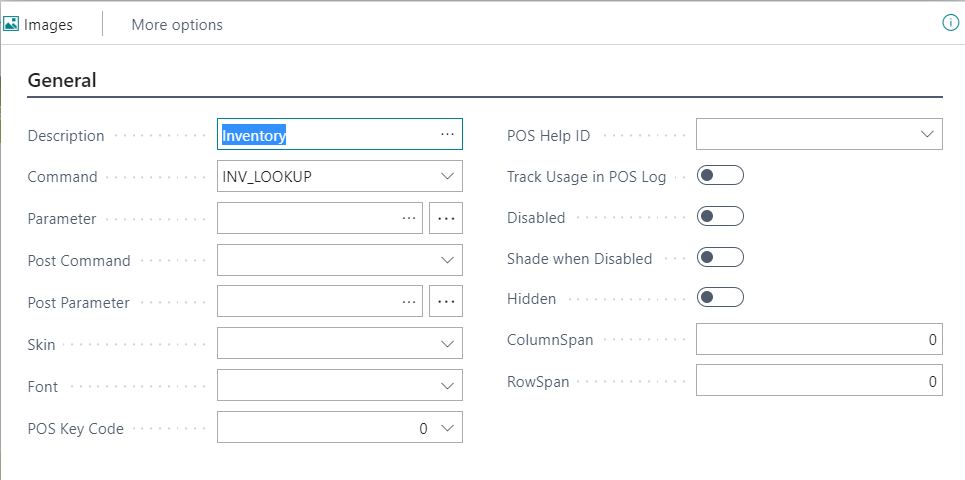
Task: Turn on Shade when Disabled
Action: 721,258
